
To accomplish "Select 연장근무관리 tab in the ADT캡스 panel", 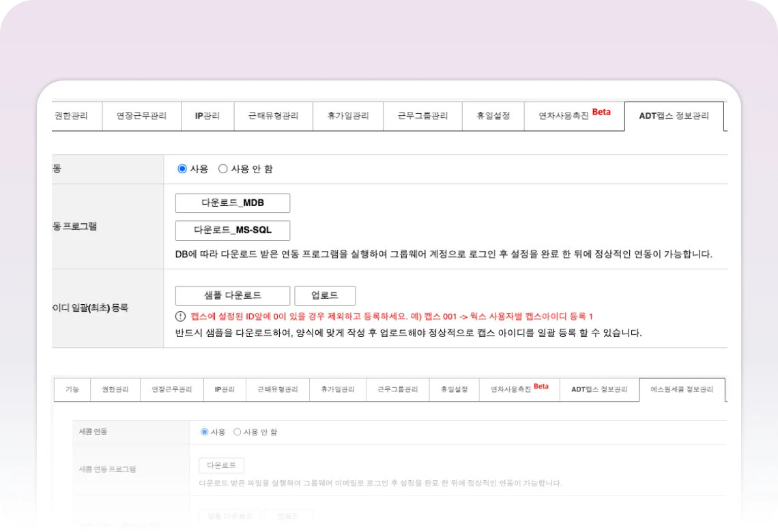I will 141,116.
